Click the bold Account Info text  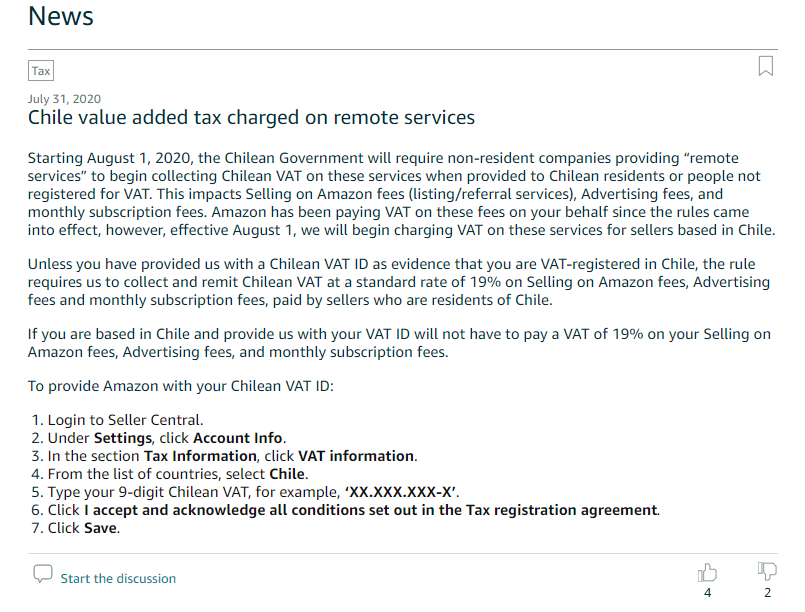point(239,438)
